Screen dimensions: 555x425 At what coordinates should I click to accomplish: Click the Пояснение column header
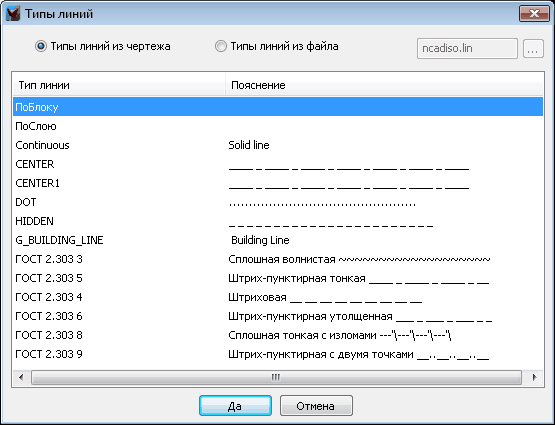[x=384, y=85]
